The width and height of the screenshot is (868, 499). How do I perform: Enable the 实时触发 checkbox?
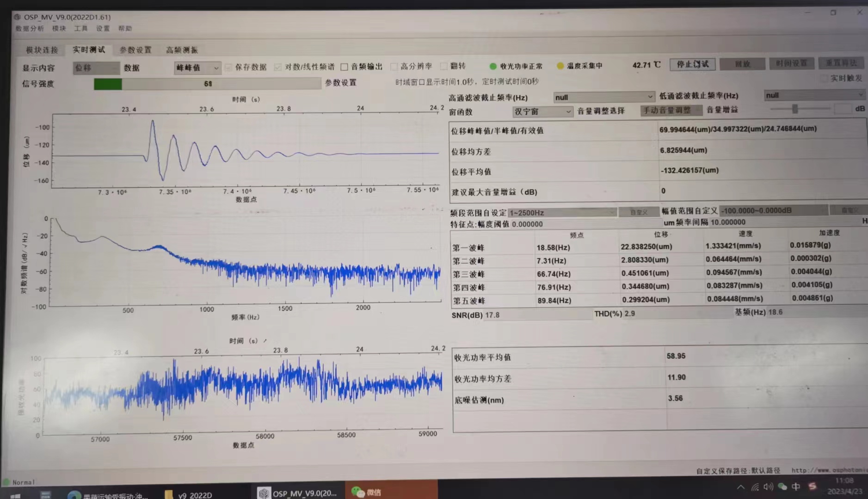pos(824,79)
